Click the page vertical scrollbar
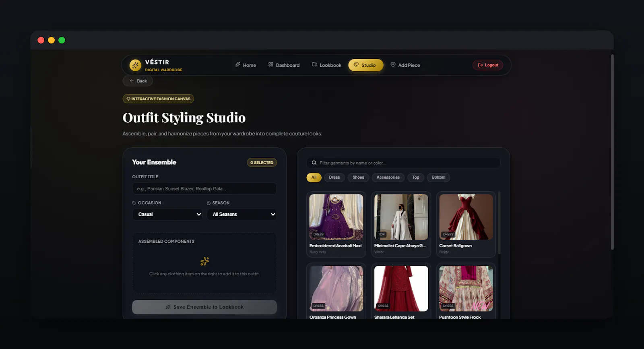This screenshot has height=349, width=644. coord(612,152)
